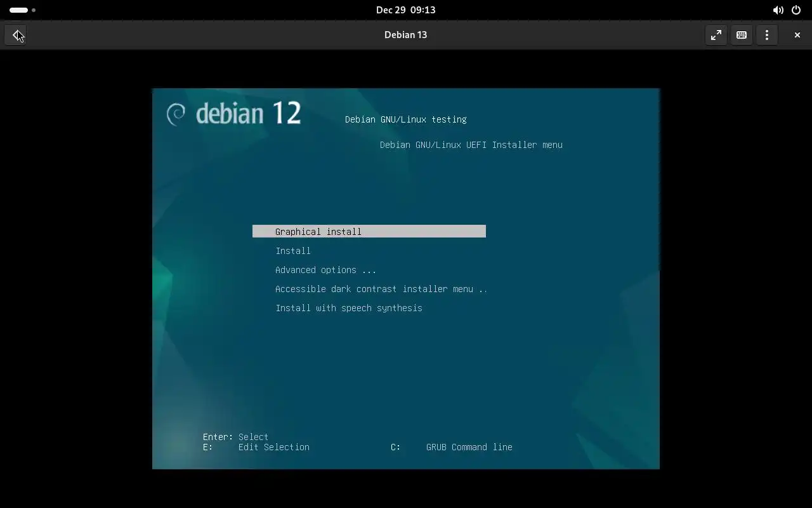
Task: Select the Install menu entry
Action: [293, 251]
